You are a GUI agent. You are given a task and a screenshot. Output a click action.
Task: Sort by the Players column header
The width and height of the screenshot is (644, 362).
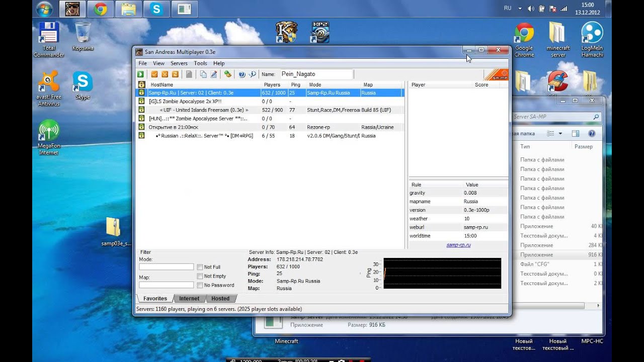click(275, 85)
